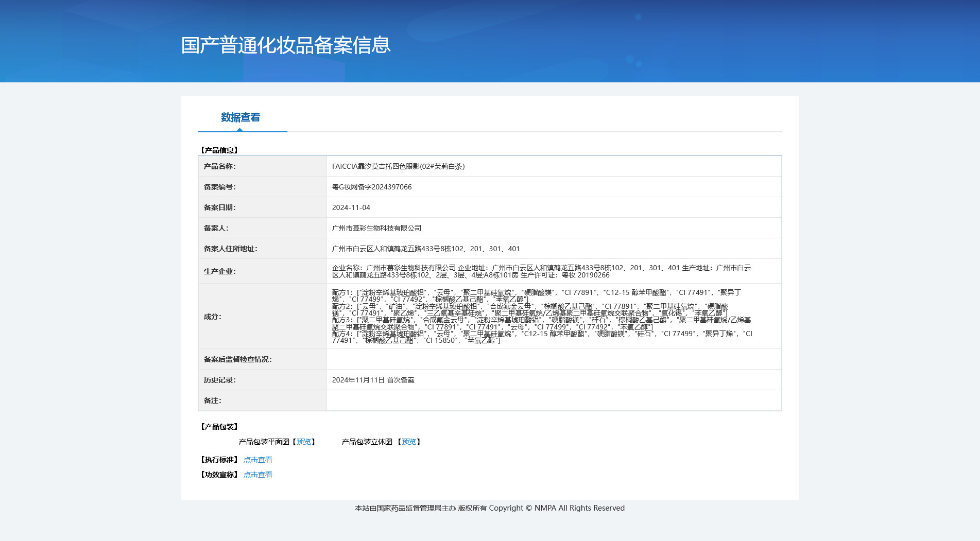Click the 配方3 ingredient list line
Screen dimensions: 980x541
[542, 323]
